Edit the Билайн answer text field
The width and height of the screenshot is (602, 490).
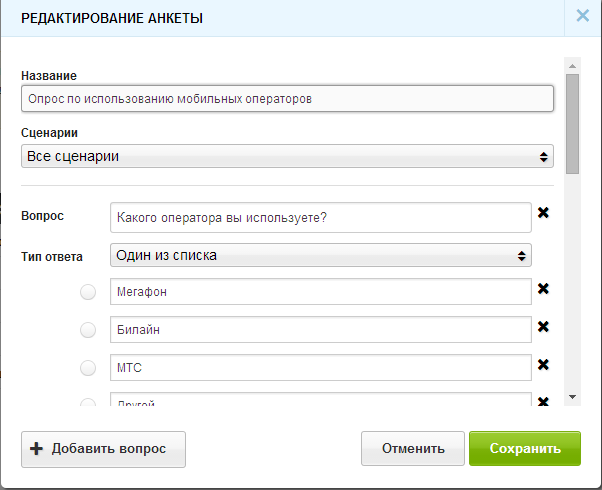tap(320, 329)
